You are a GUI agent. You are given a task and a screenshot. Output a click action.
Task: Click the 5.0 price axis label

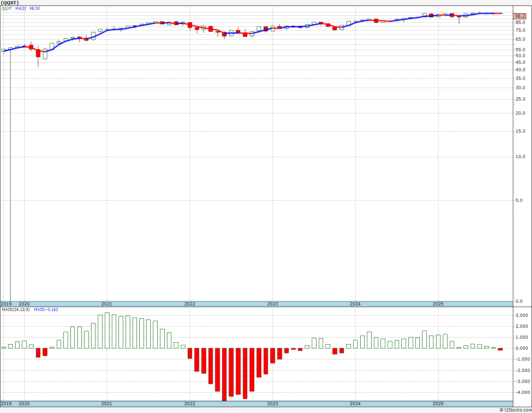click(x=519, y=201)
